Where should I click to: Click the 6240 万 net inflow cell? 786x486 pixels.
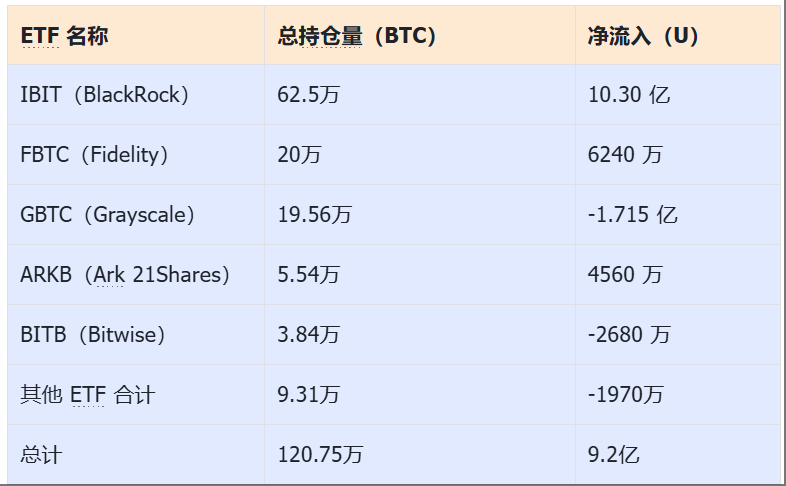[678, 155]
